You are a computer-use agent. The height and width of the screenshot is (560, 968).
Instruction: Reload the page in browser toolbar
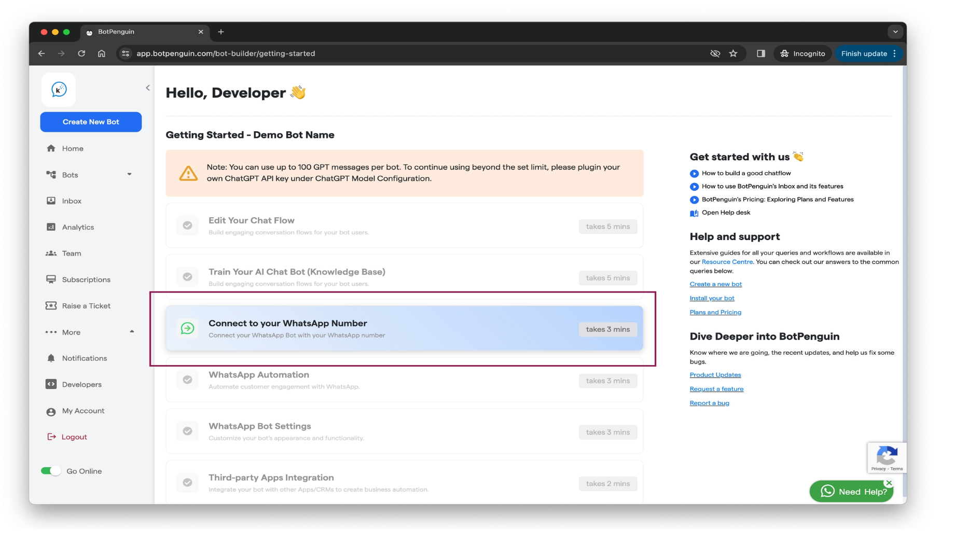pos(81,53)
